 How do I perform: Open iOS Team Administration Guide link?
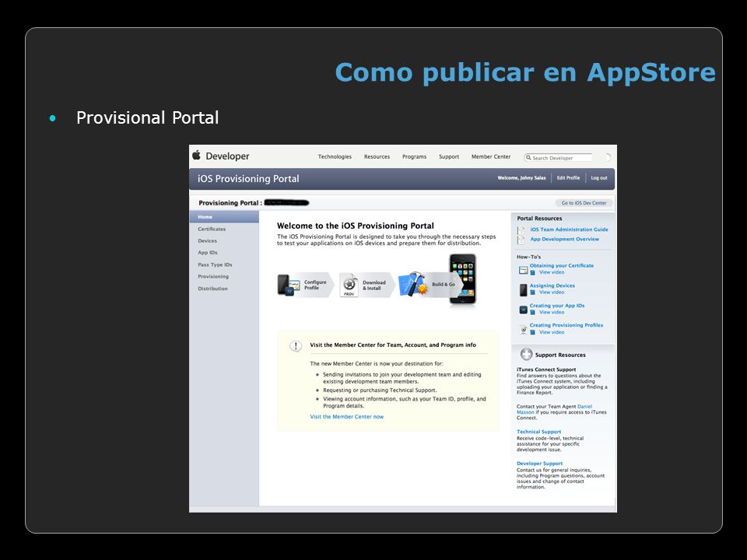(570, 229)
